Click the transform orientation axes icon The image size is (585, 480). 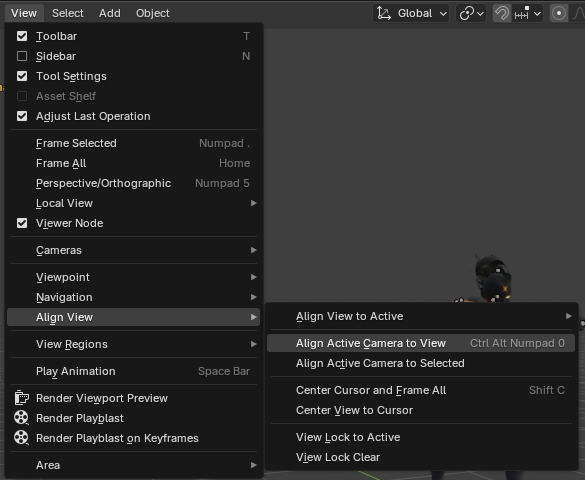[384, 13]
